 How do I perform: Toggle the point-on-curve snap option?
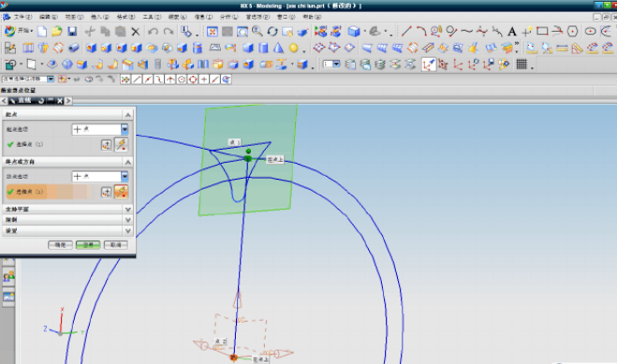[214, 80]
